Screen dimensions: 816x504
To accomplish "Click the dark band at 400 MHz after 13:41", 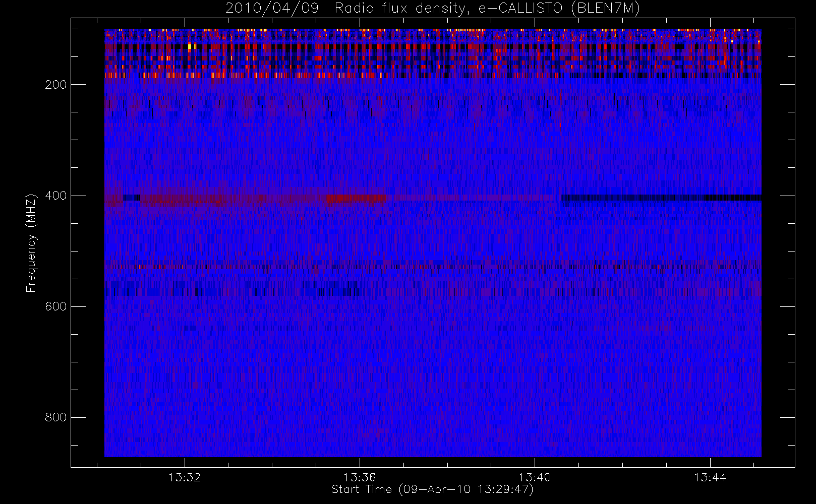I will point(661,198).
